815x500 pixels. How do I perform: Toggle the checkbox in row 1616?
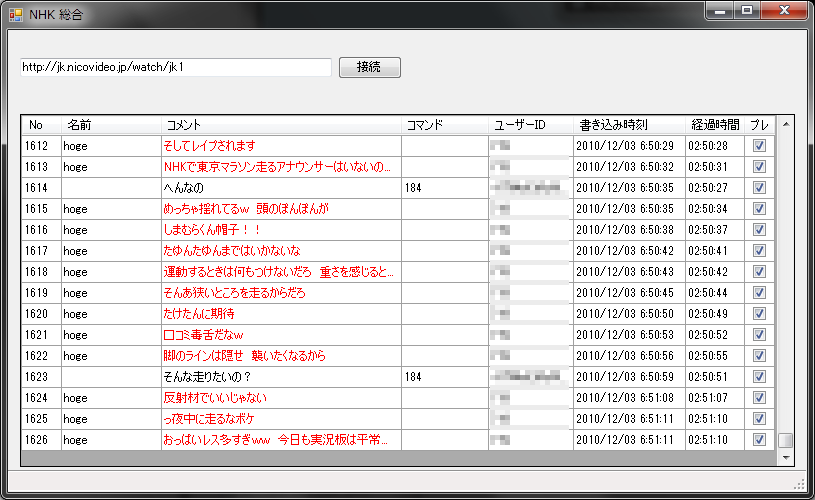(759, 230)
